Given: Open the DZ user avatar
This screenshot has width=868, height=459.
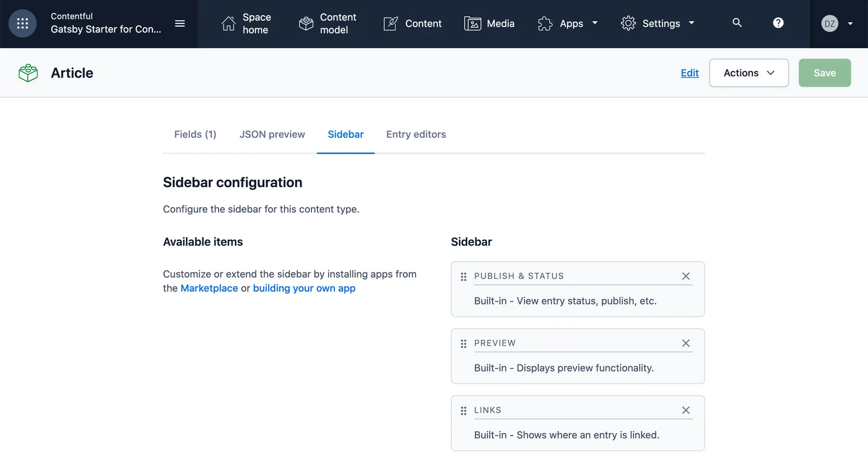Looking at the screenshot, I should coord(829,23).
